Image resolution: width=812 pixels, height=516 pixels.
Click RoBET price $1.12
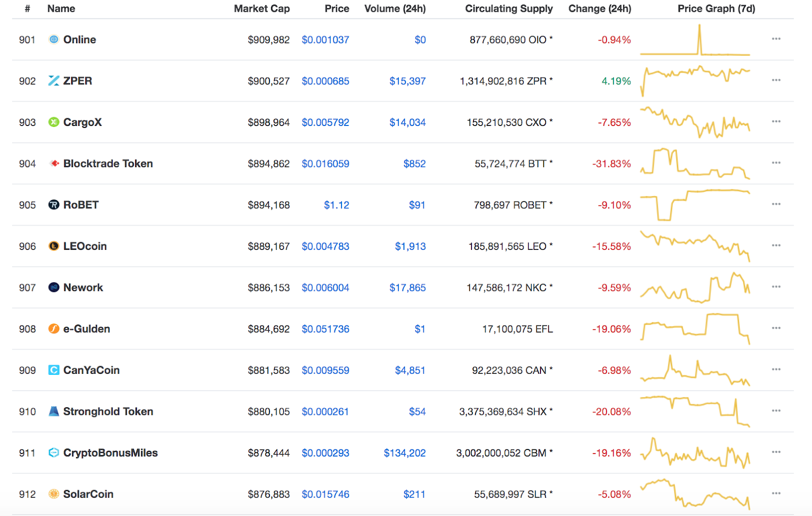point(337,205)
